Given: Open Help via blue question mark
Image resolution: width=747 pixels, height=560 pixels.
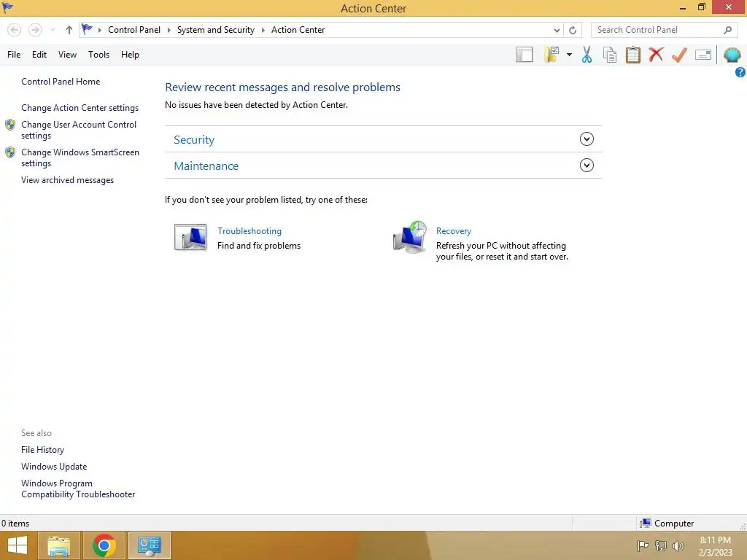Looking at the screenshot, I should point(740,72).
